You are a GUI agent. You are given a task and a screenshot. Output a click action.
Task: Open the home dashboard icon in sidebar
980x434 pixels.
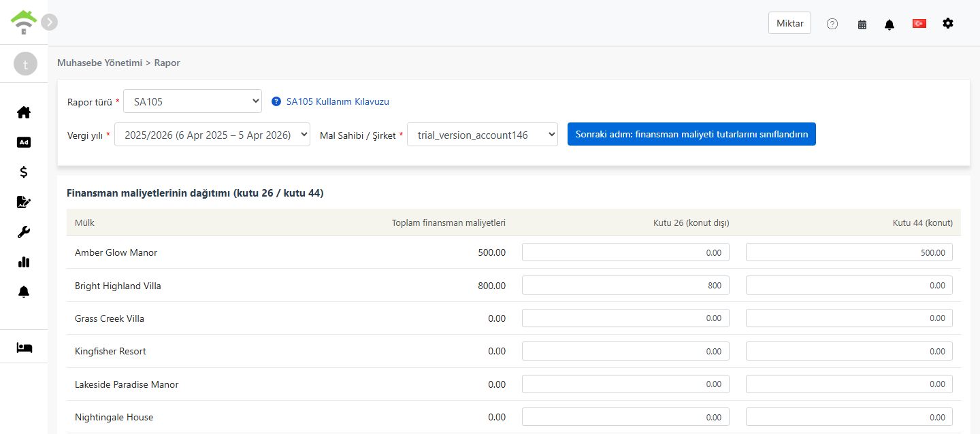coord(24,112)
